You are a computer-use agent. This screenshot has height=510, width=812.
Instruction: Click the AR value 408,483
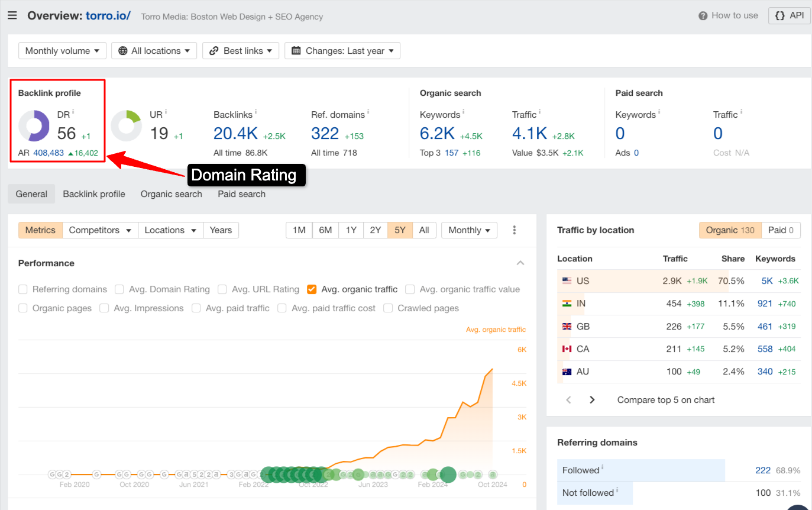[48, 153]
